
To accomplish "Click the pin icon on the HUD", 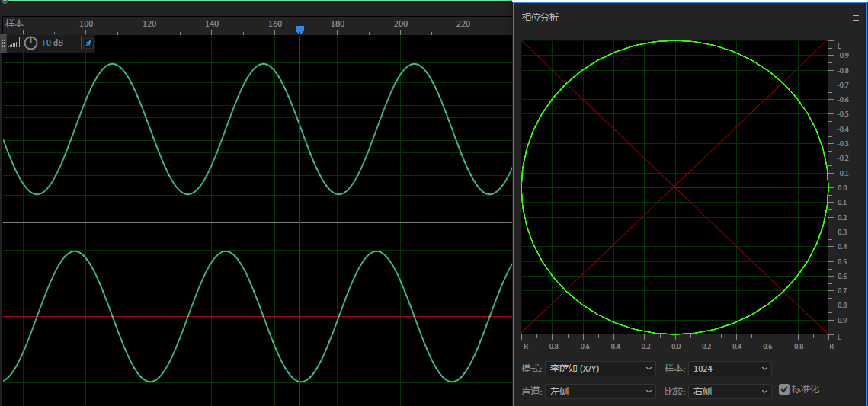I will [x=88, y=43].
